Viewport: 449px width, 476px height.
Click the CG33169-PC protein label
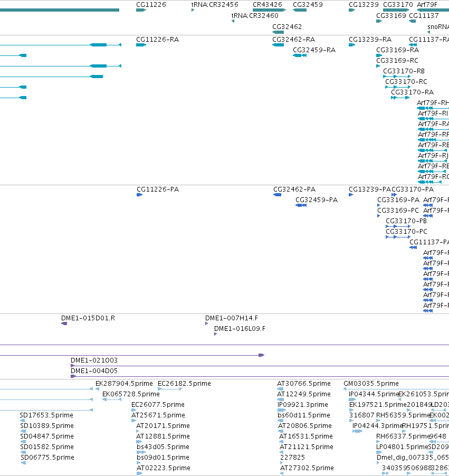(398, 211)
